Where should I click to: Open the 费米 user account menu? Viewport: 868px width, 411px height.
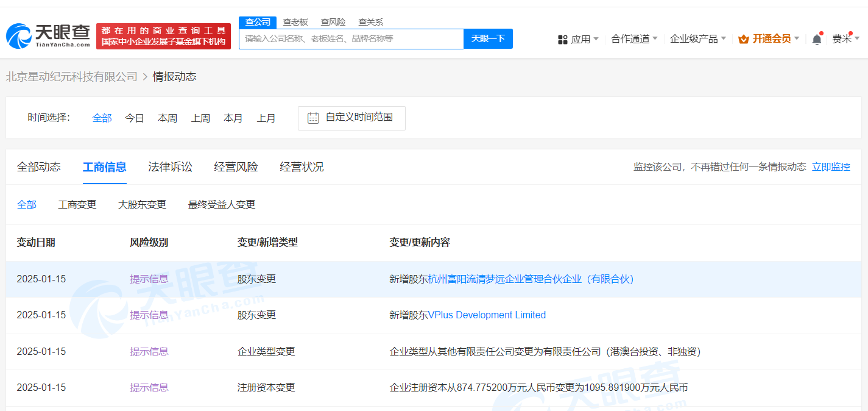846,38
